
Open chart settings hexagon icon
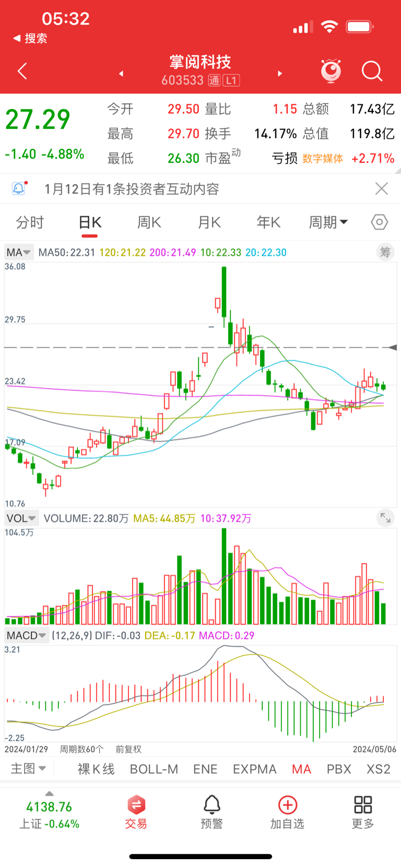[380, 222]
